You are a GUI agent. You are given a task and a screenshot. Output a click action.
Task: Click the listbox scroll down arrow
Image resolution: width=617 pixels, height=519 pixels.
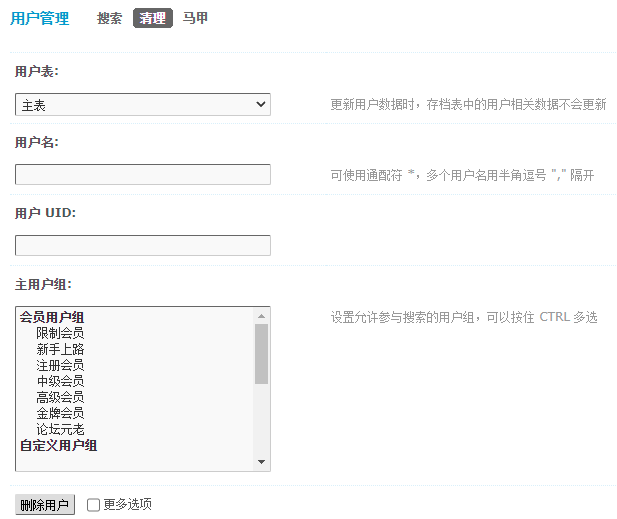point(261,462)
